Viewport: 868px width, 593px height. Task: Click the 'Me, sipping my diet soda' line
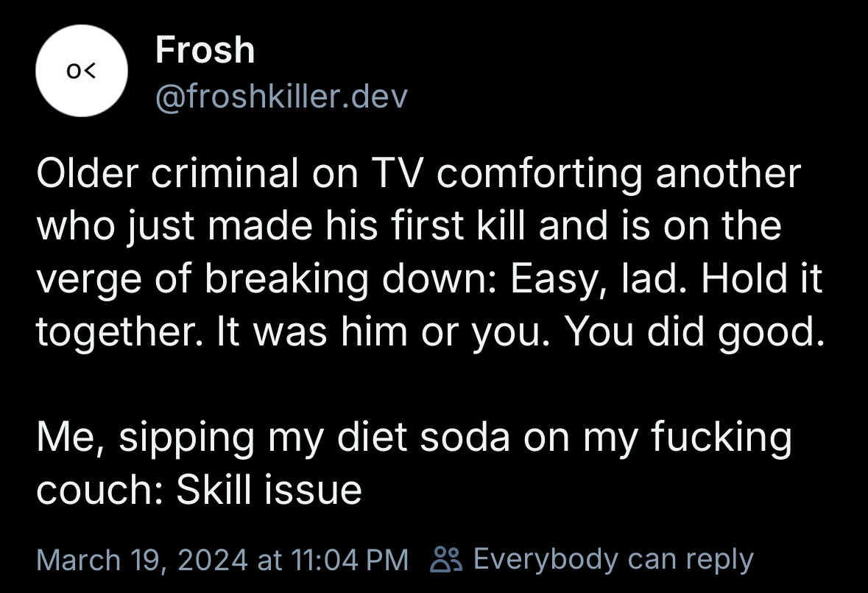pos(273,438)
